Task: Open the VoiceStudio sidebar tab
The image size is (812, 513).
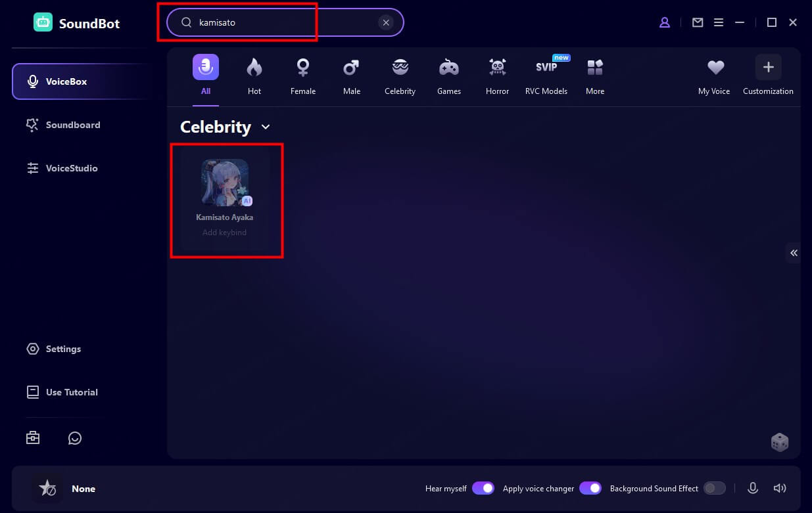Action: pyautogui.click(x=71, y=168)
